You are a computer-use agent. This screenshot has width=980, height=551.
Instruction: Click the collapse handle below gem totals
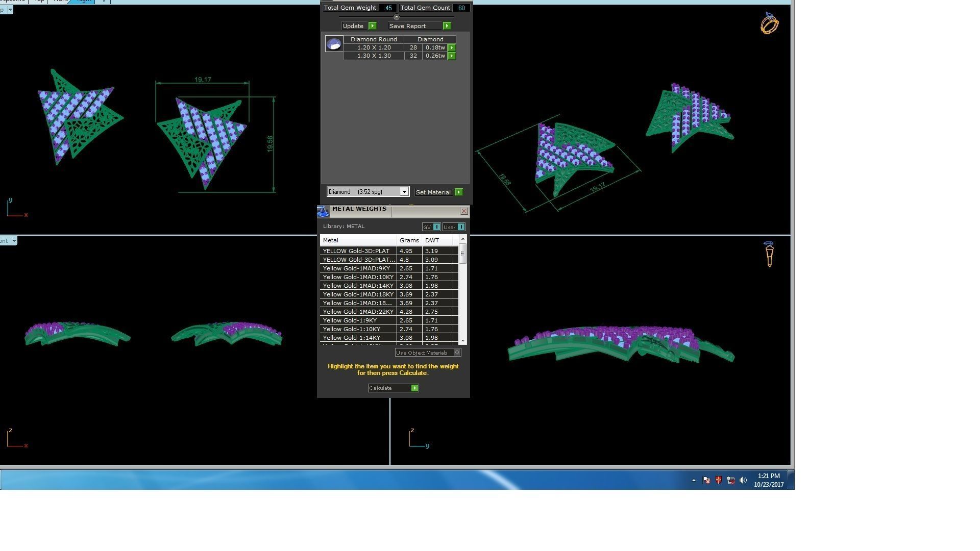(x=397, y=17)
